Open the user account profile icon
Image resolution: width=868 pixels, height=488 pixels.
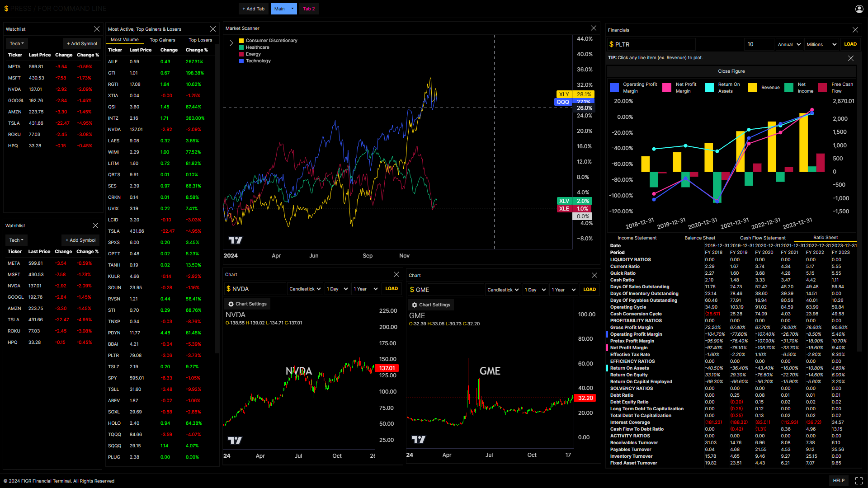[x=859, y=9]
